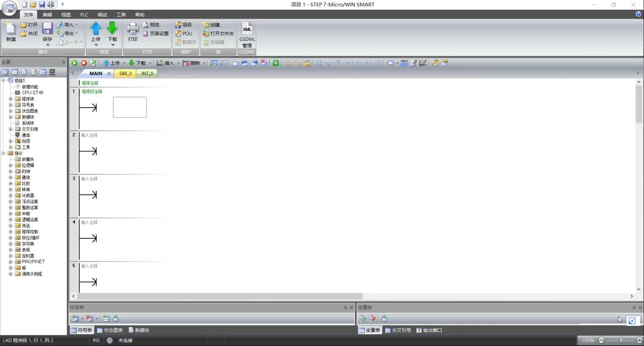644x346 pixels.
Task: Open the 导出 dropdown in ribbon
Action: tap(76, 34)
